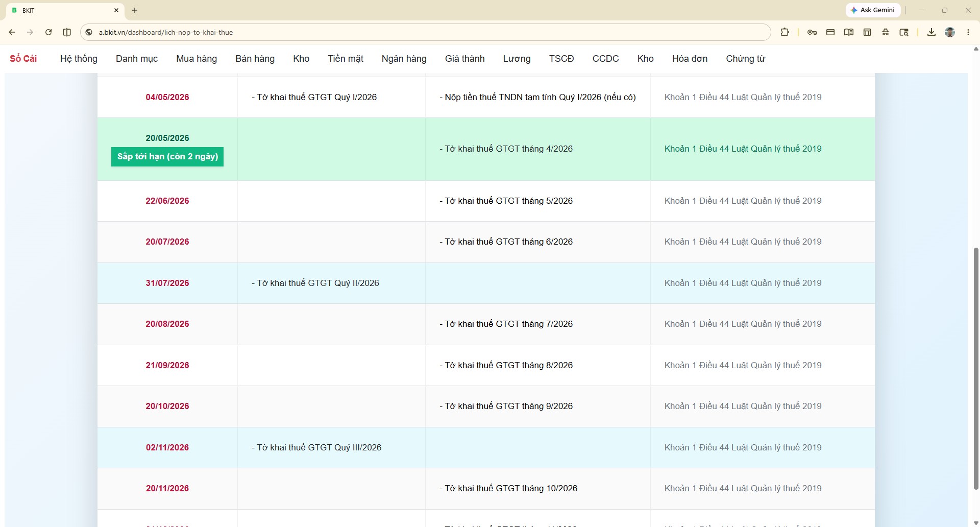This screenshot has height=527, width=980.
Task: Click the Ask Gemini button
Action: [x=873, y=10]
